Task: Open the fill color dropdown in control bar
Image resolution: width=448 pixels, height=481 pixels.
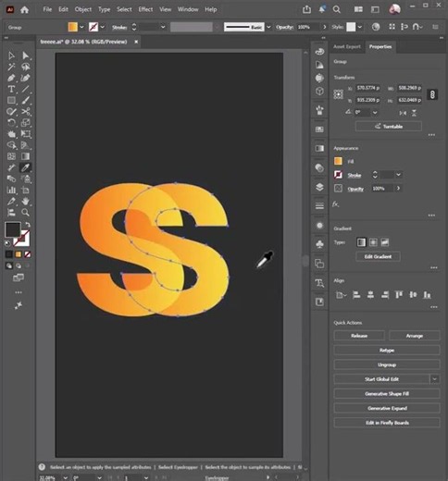Action: (x=81, y=27)
